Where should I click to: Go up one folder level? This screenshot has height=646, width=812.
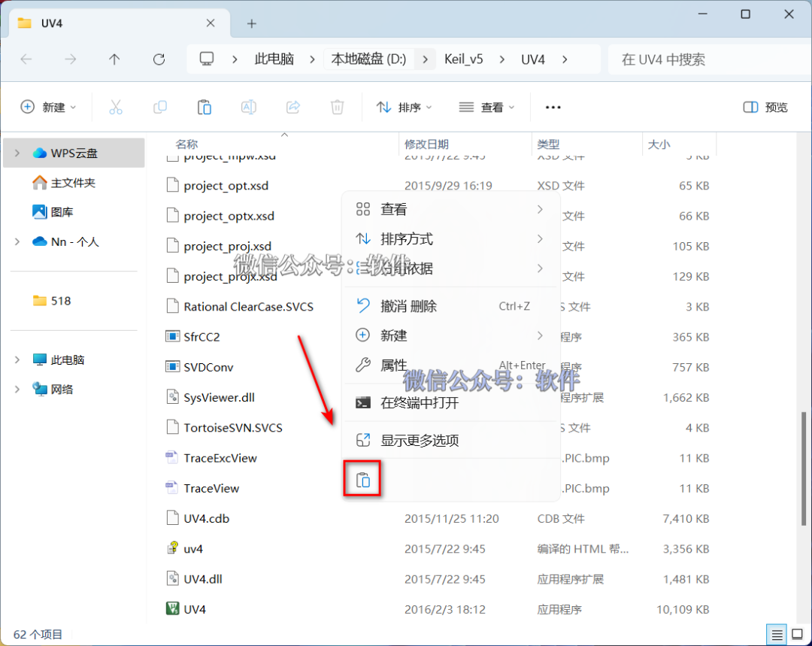[x=114, y=59]
